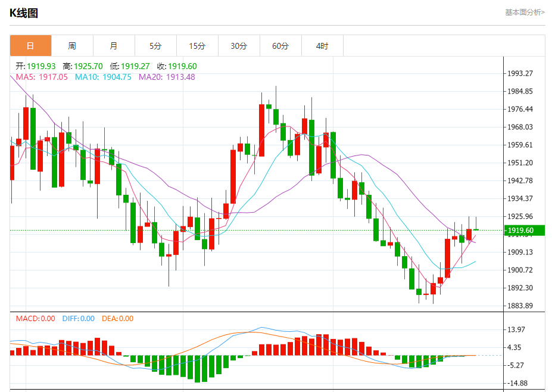This screenshot has height=392, width=552.
Task: Click the green 1919.60 current price tag
Action: pos(524,231)
